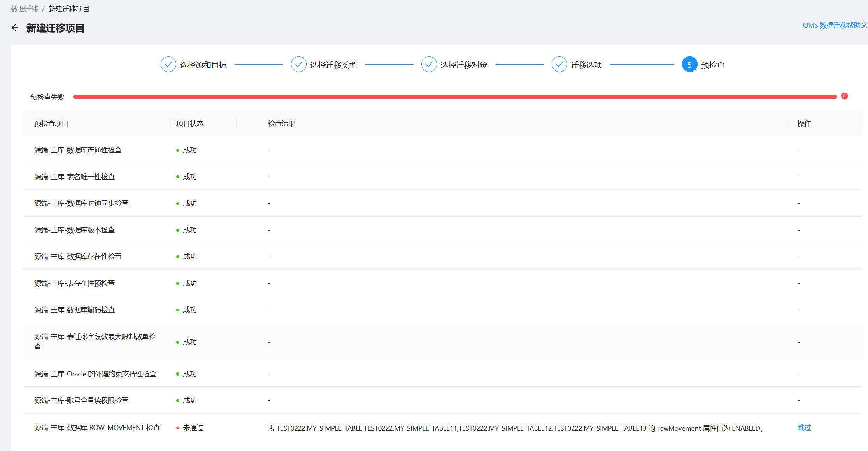Click checkmark icon for 选择源和目标 step
This screenshot has width=868, height=451.
(x=168, y=65)
